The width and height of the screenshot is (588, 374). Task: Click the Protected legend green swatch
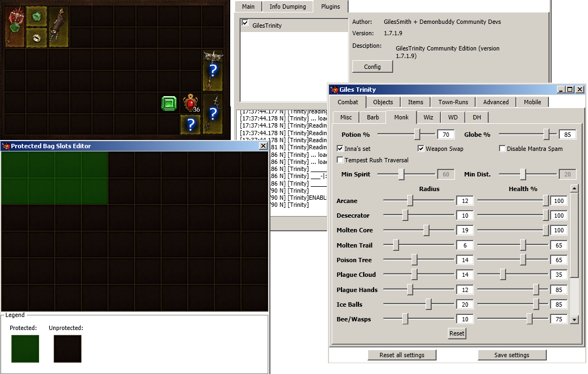click(25, 348)
